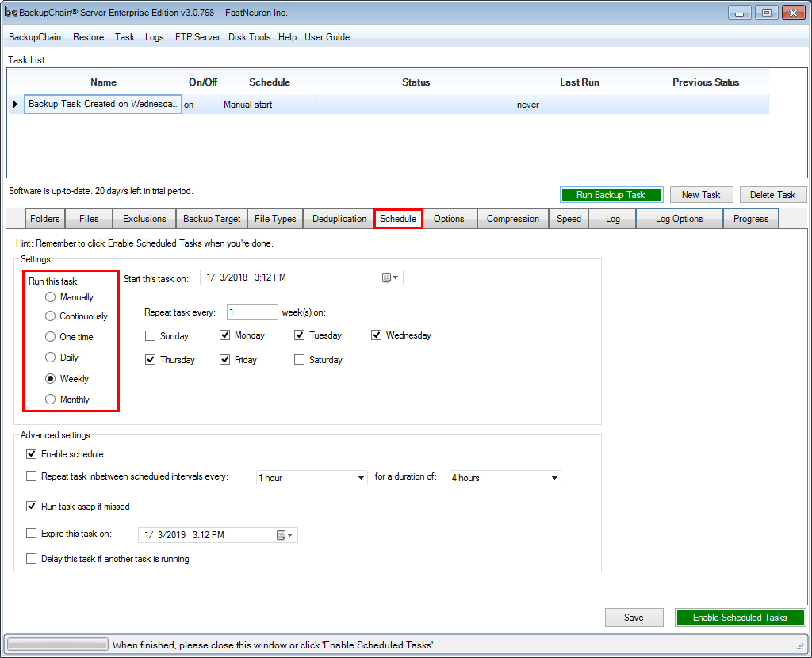Viewport: 812px width, 658px height.
Task: Open the Help menu
Action: point(287,37)
